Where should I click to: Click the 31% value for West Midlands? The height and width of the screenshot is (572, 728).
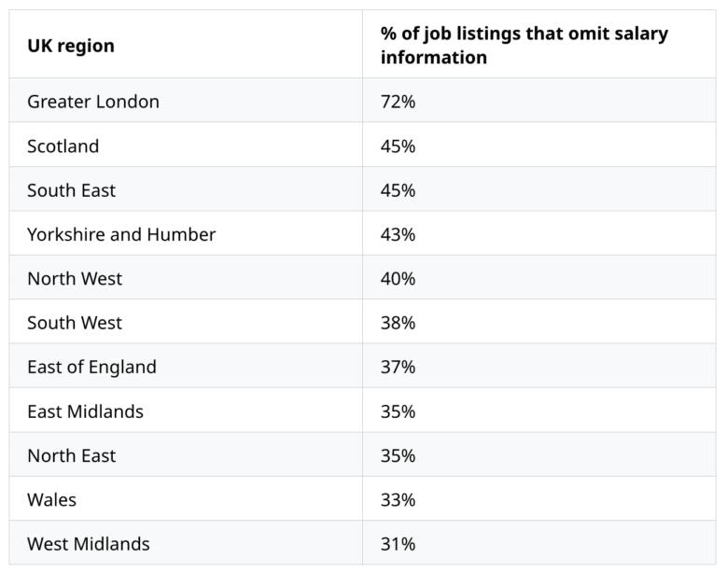pos(398,544)
